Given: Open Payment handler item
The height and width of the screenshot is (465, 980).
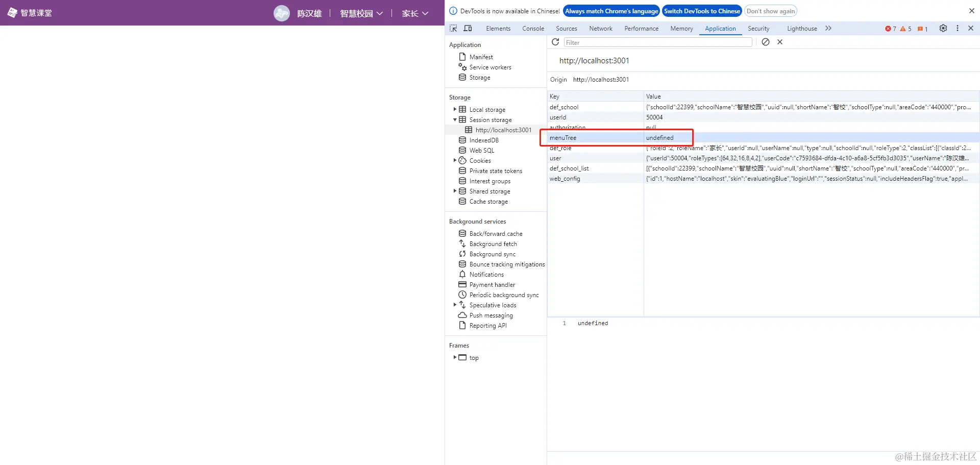Looking at the screenshot, I should click(492, 285).
